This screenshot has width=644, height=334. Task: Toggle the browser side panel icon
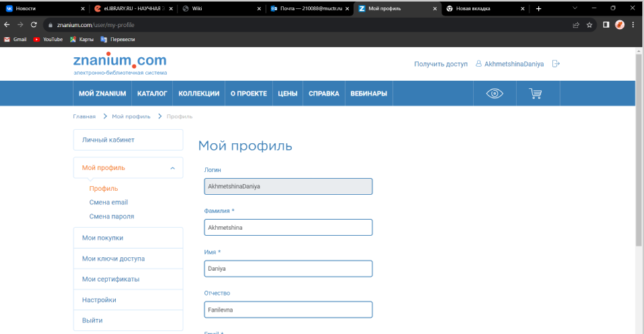coord(606,25)
